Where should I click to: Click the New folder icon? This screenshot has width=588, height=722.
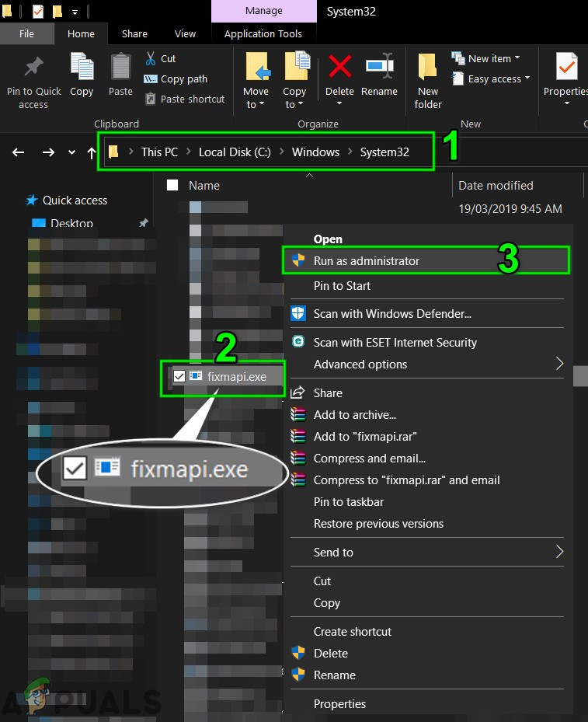click(x=427, y=66)
